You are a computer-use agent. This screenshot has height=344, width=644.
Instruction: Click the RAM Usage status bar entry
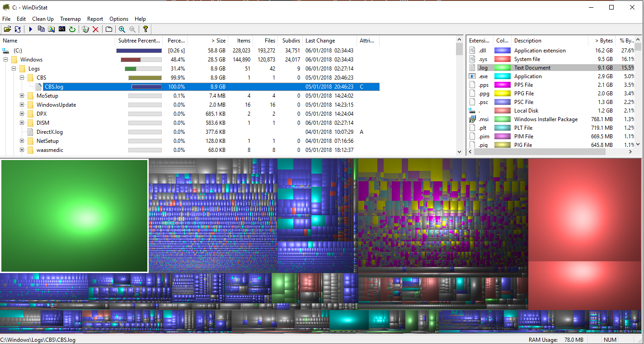pos(556,340)
